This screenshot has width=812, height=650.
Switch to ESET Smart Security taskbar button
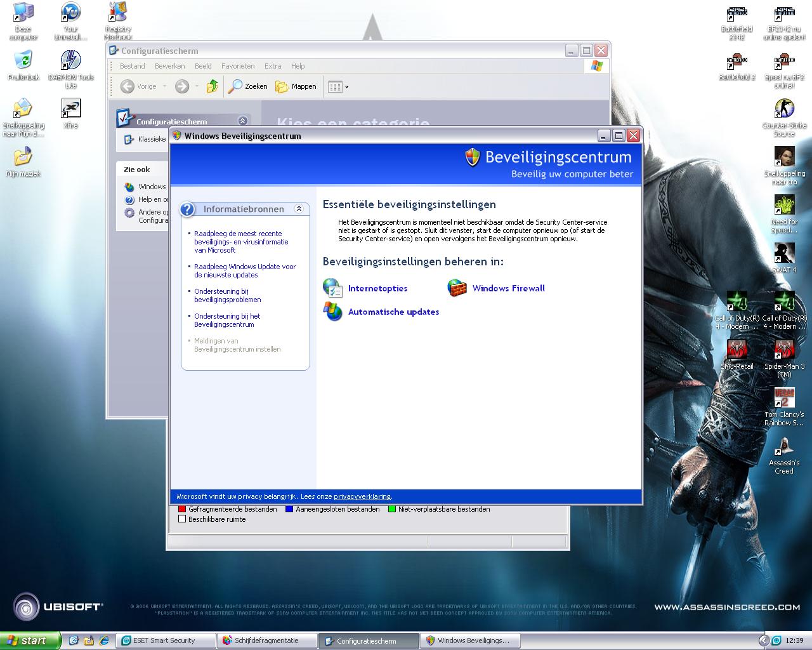tap(166, 640)
